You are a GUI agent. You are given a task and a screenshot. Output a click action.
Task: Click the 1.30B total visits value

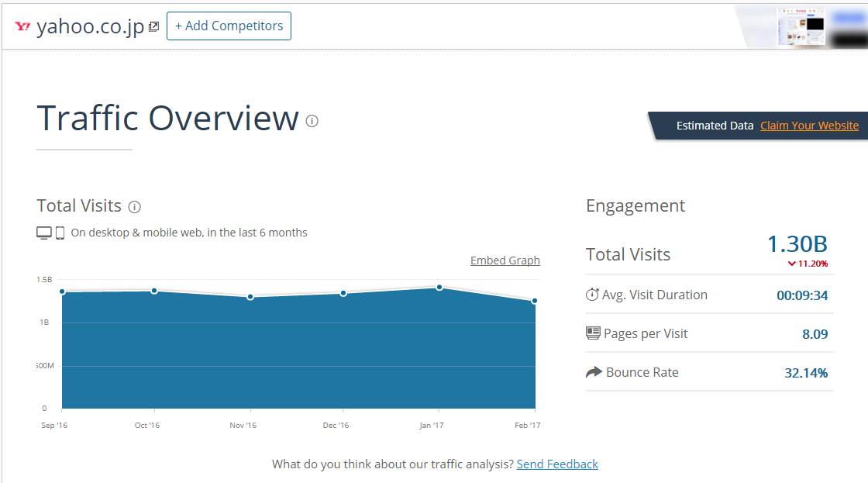797,244
